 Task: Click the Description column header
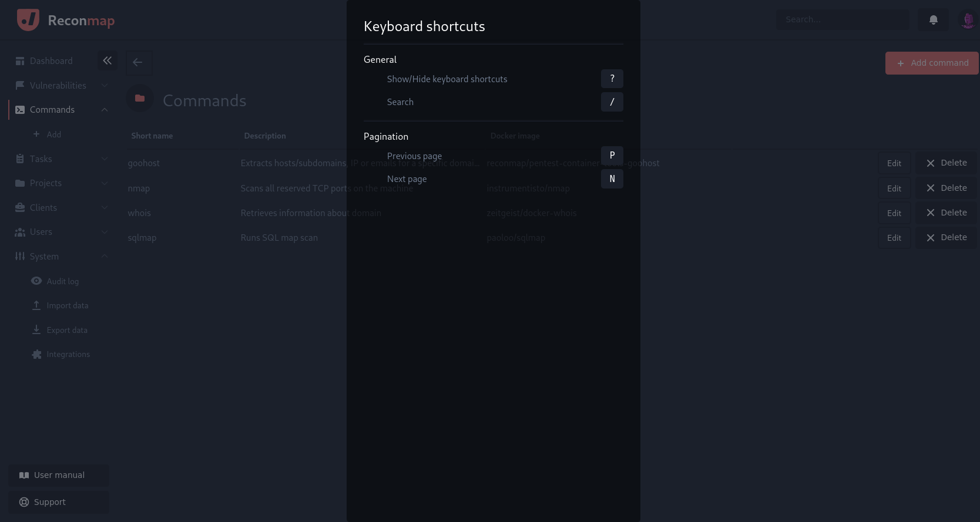click(265, 136)
